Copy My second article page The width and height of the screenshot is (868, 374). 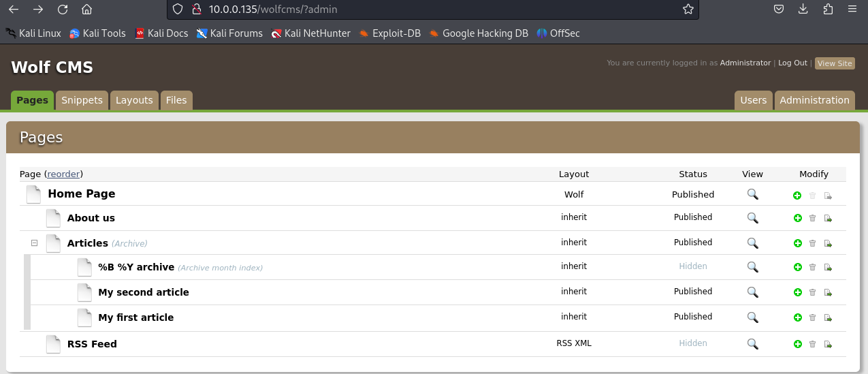click(828, 293)
